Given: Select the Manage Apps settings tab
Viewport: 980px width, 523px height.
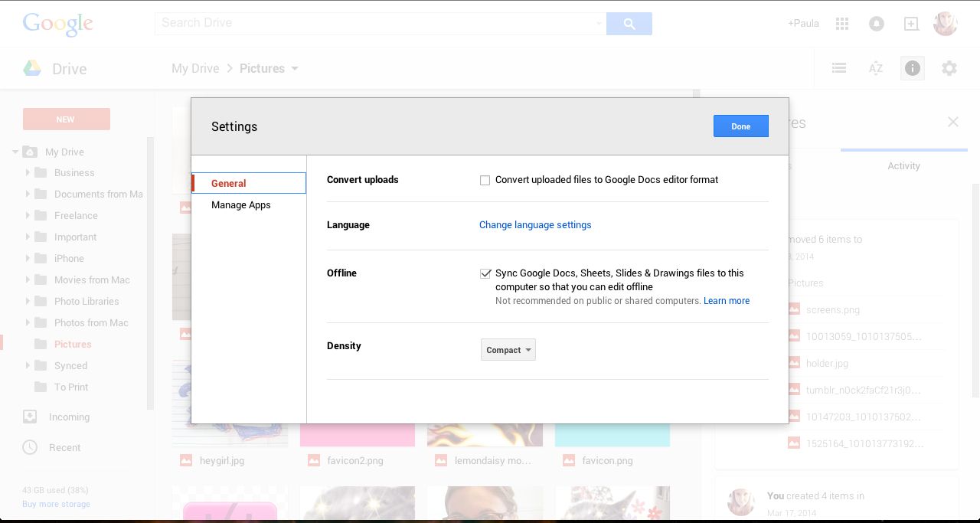Looking at the screenshot, I should click(x=240, y=205).
